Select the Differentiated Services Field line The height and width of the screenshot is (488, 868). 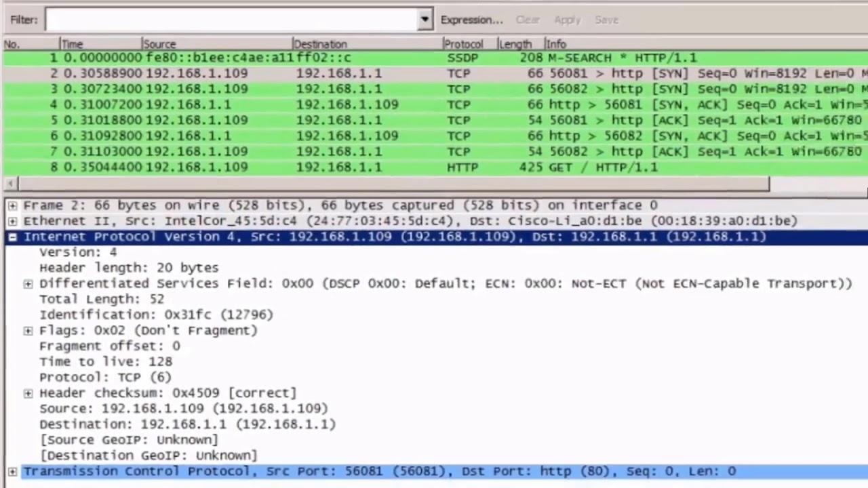click(x=446, y=283)
